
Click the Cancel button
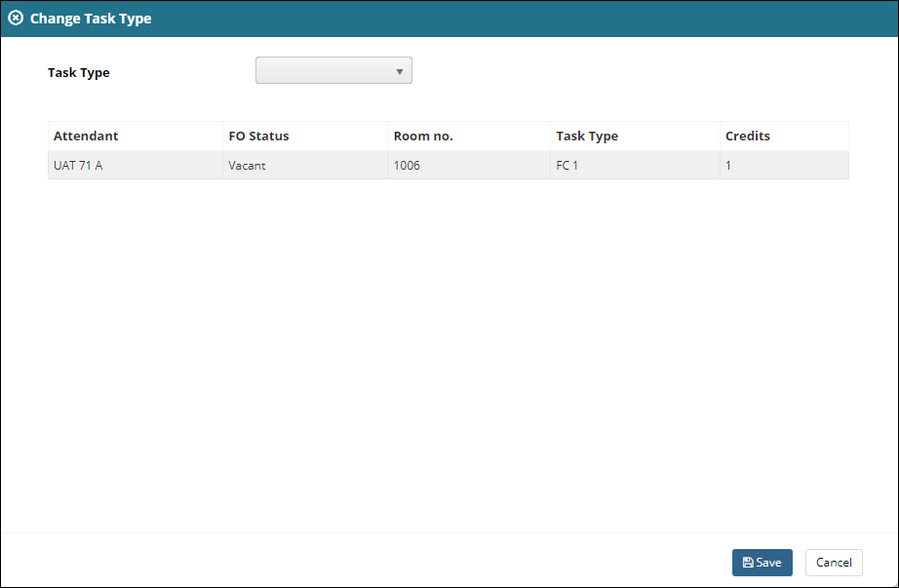pos(834,563)
